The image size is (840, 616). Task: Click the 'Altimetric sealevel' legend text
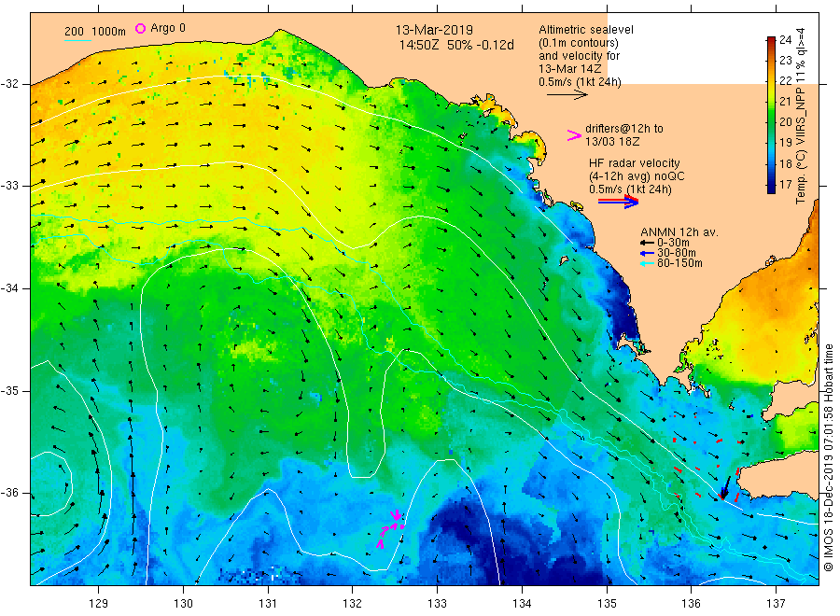click(x=585, y=30)
